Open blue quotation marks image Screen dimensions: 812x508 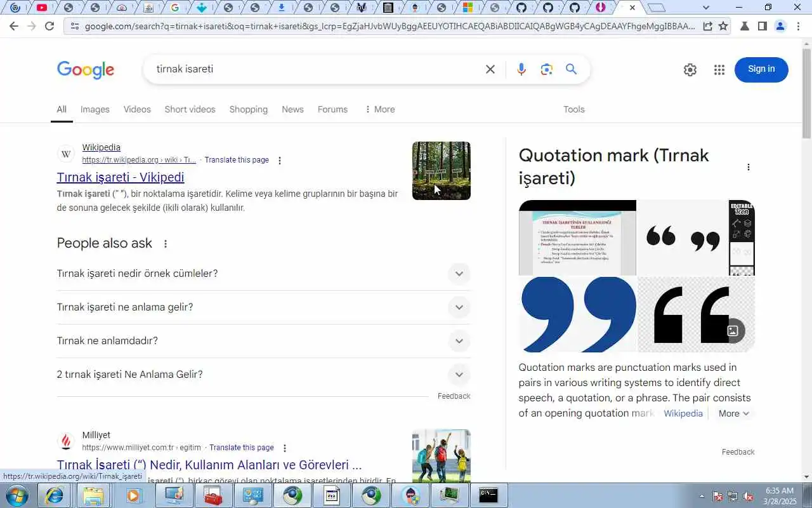click(x=577, y=314)
